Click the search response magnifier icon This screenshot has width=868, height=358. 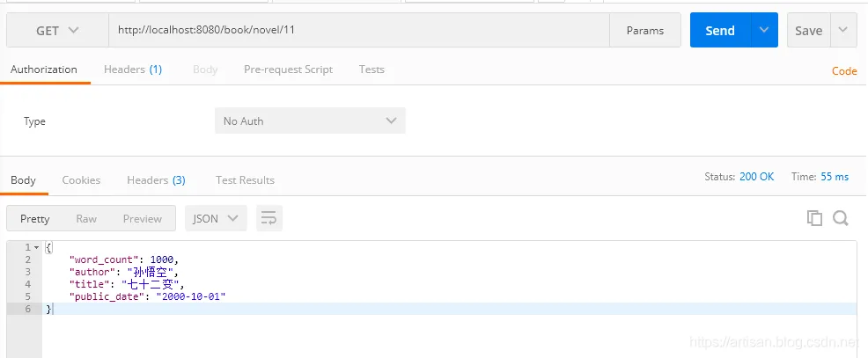[x=840, y=218]
